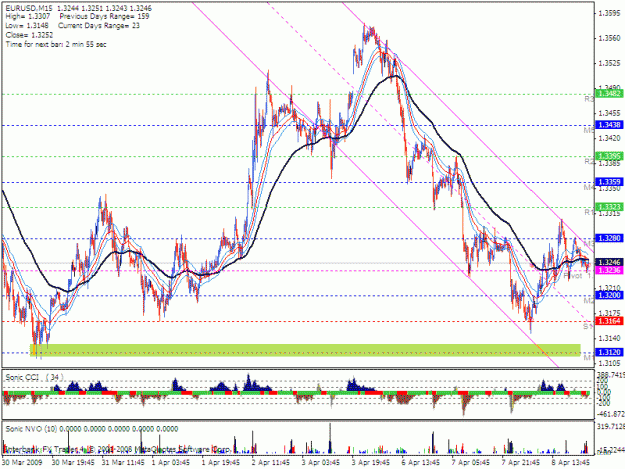
Task: Click the 1.3420 price axis value
Action: 609,138
